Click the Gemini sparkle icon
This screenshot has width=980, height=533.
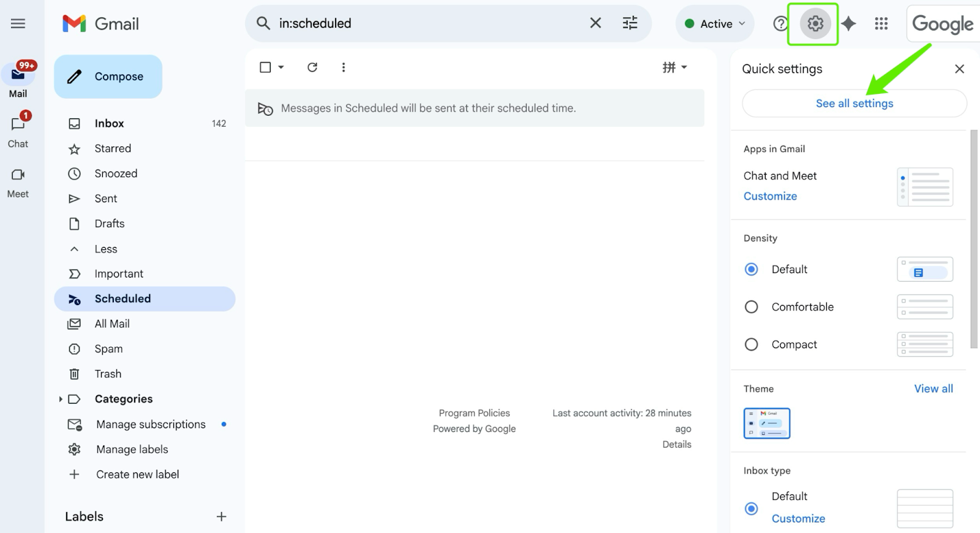coord(848,24)
